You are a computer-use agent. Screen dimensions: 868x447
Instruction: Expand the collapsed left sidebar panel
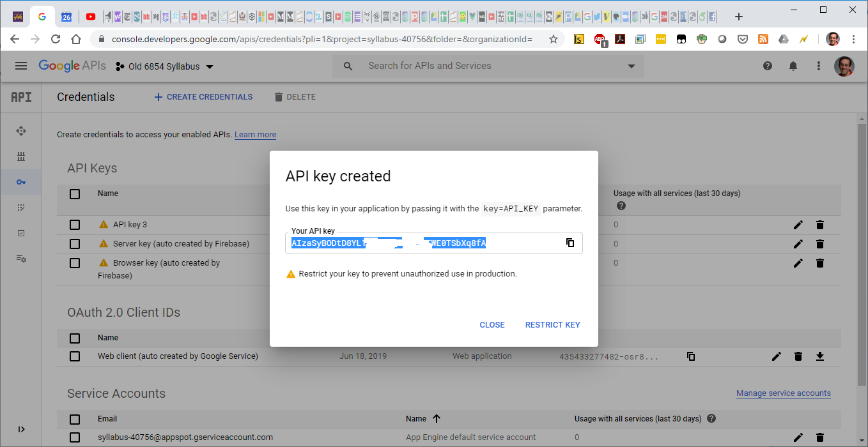tap(21, 429)
